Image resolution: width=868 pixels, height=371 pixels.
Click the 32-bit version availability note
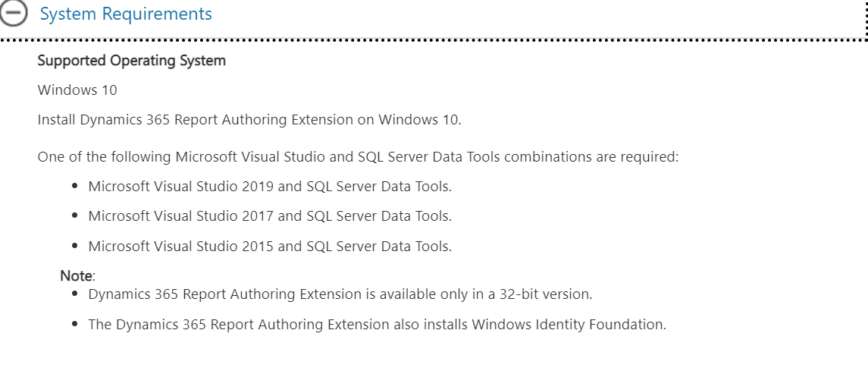click(340, 294)
